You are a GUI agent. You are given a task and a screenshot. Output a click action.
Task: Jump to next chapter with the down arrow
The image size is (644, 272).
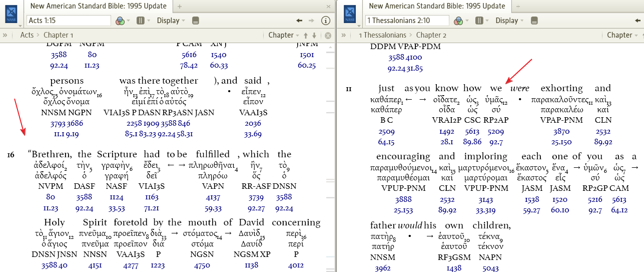[314, 36]
